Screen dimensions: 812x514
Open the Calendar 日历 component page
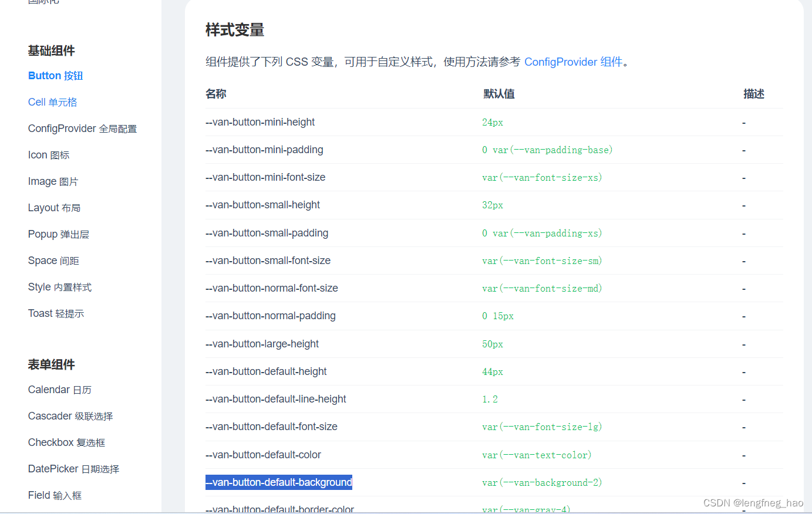point(59,389)
